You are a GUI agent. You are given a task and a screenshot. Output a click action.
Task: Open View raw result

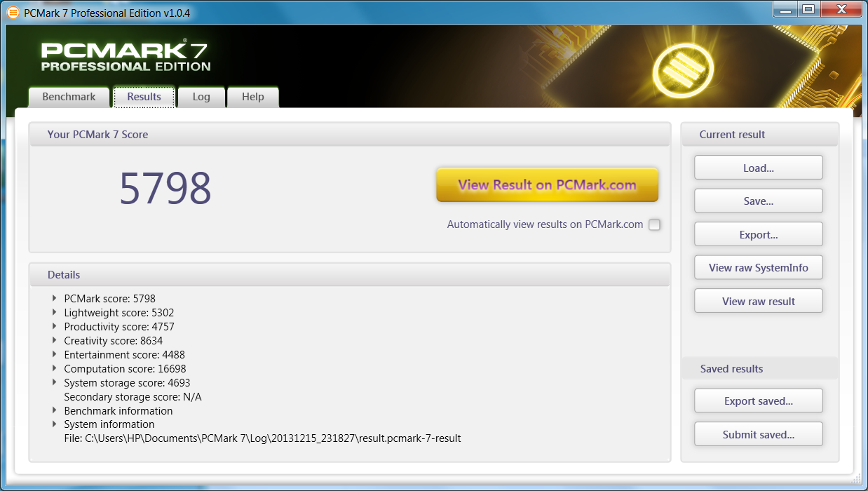pyautogui.click(x=759, y=302)
